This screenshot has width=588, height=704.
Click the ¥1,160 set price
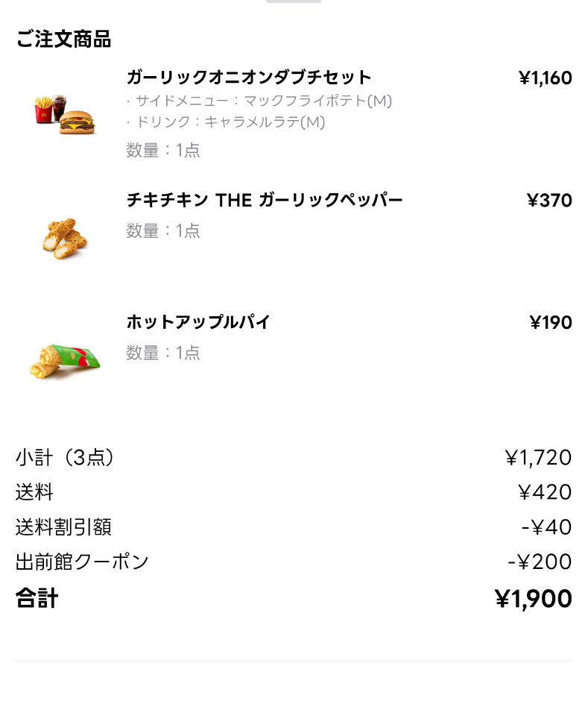pos(546,78)
